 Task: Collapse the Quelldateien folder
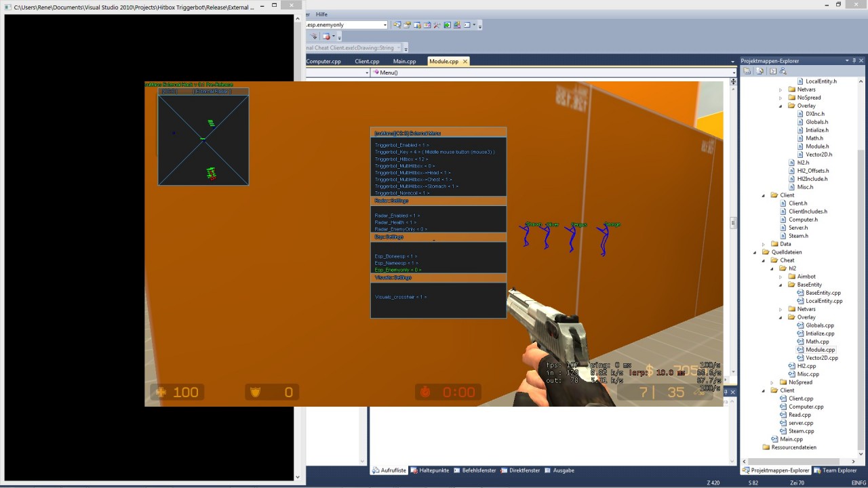(x=755, y=252)
